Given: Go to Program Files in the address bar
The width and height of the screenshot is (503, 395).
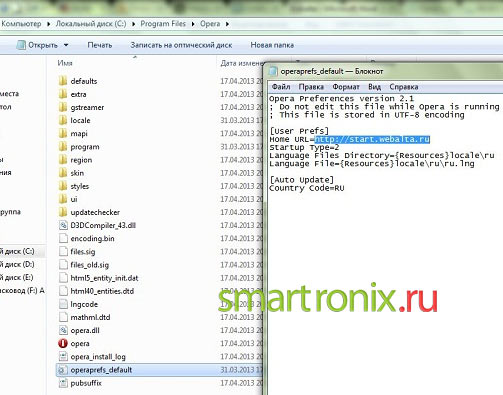Looking at the screenshot, I should pos(163,24).
